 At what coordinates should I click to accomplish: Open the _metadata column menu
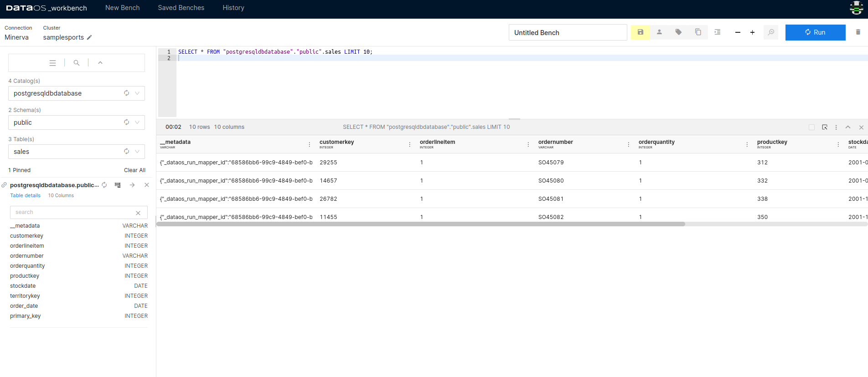click(x=310, y=144)
